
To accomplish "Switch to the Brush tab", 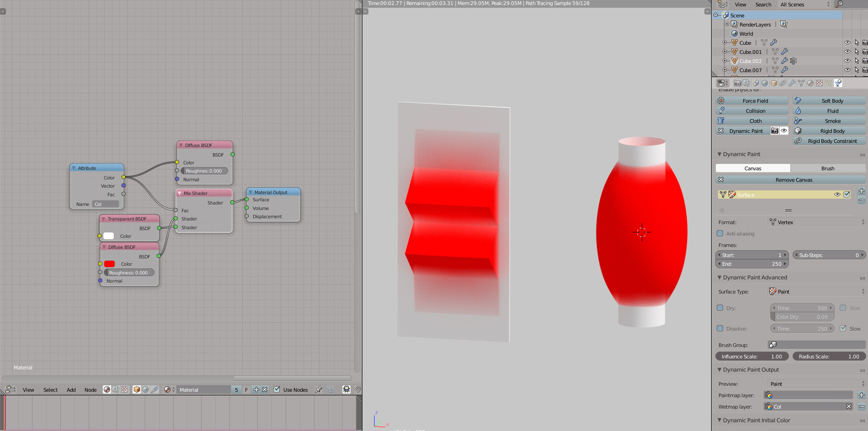I will coord(828,168).
